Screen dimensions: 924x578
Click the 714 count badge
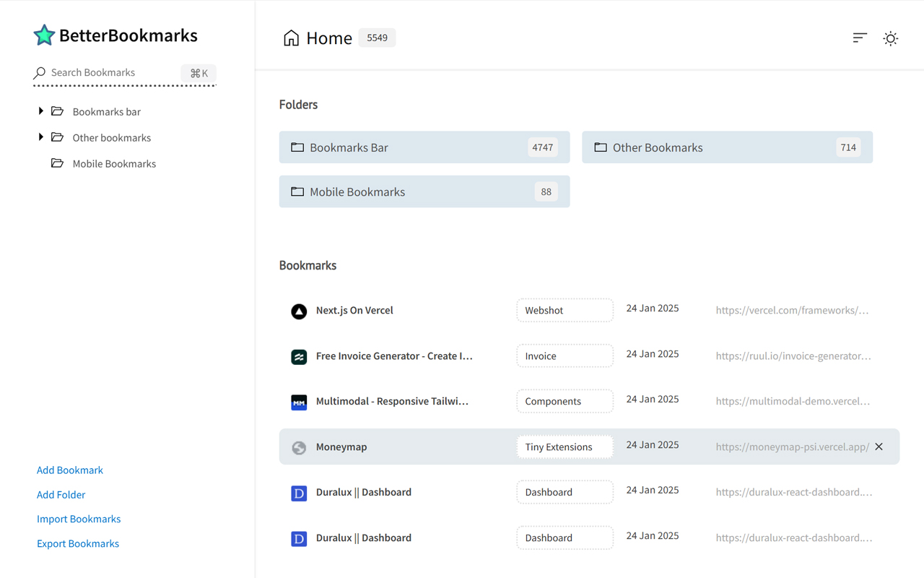pos(848,147)
